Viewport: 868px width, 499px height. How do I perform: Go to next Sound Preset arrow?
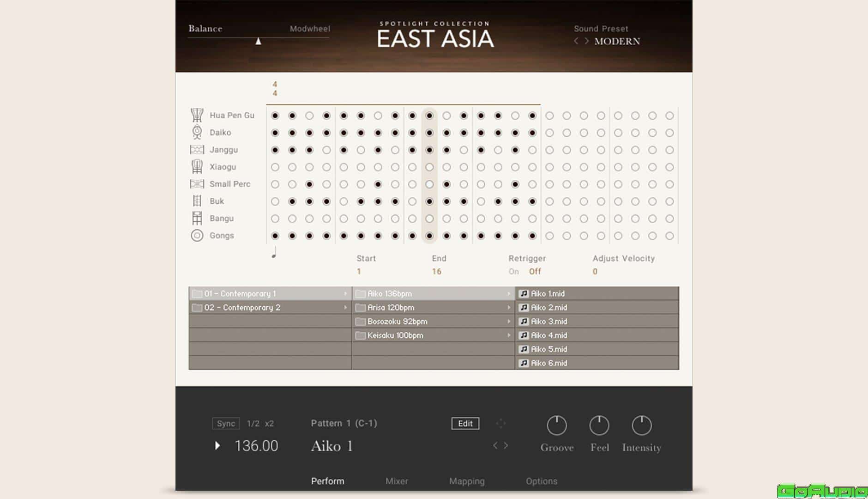(586, 41)
